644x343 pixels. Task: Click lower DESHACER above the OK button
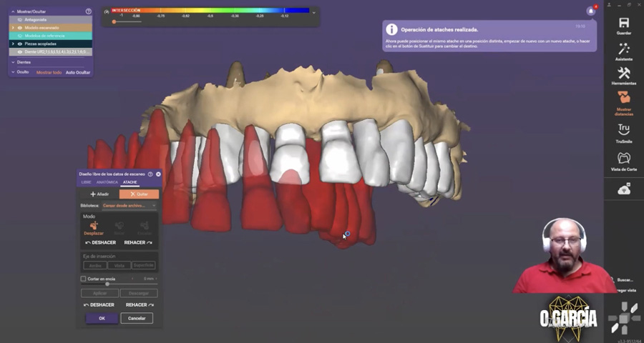pyautogui.click(x=99, y=305)
